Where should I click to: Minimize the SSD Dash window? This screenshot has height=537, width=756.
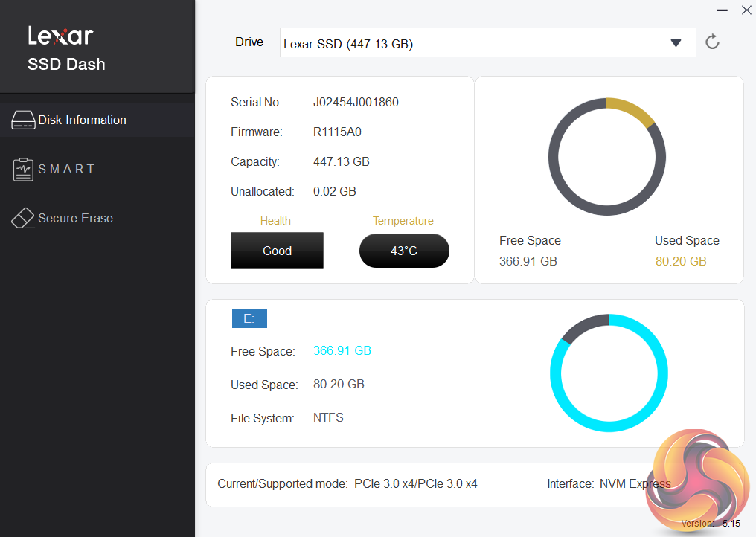[722, 10]
